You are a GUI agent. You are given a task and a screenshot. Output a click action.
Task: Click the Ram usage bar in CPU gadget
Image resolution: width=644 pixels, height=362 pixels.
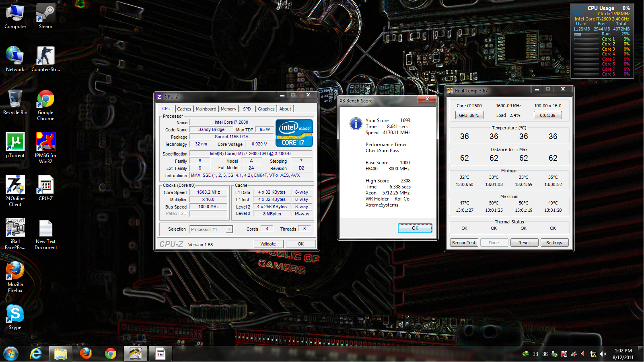point(586,34)
